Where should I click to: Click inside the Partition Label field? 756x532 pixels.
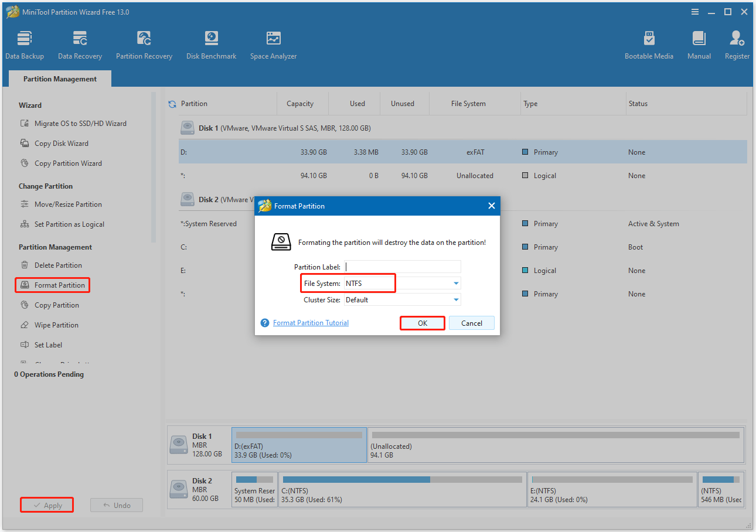(403, 267)
